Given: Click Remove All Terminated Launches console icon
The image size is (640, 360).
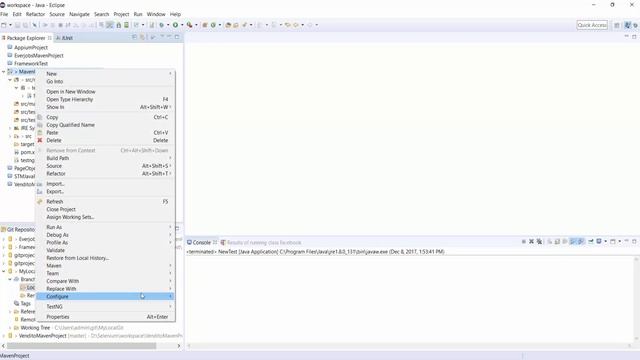Looking at the screenshot, I should pyautogui.click(x=539, y=242).
